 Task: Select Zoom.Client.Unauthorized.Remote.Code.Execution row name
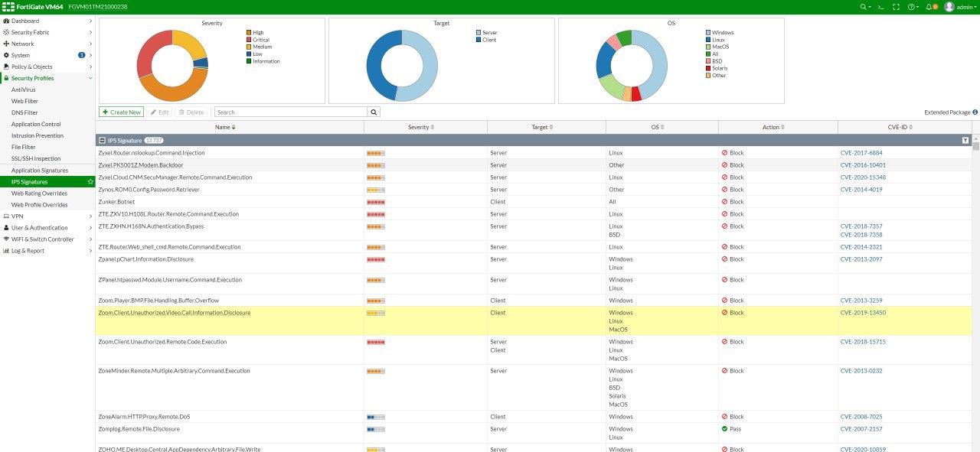click(162, 342)
